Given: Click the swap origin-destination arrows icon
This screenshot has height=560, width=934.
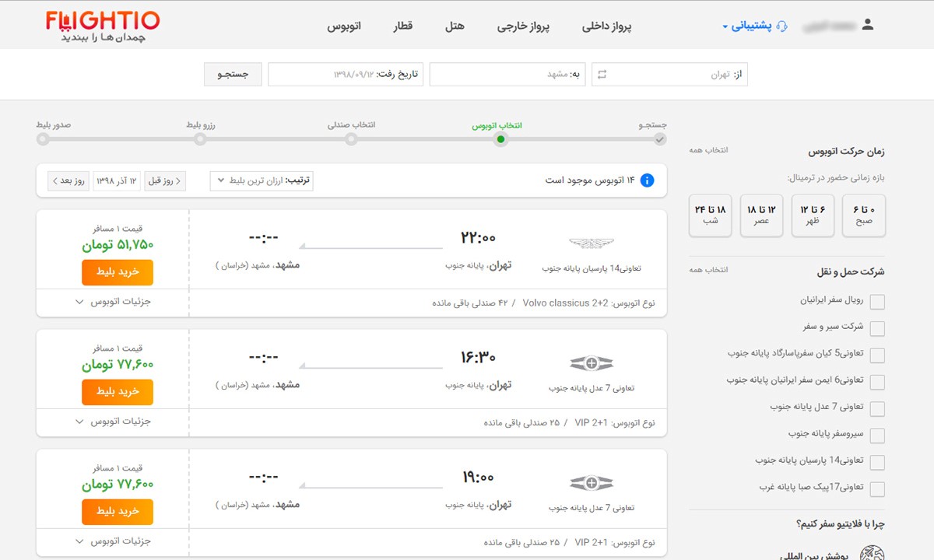Looking at the screenshot, I should tap(602, 75).
